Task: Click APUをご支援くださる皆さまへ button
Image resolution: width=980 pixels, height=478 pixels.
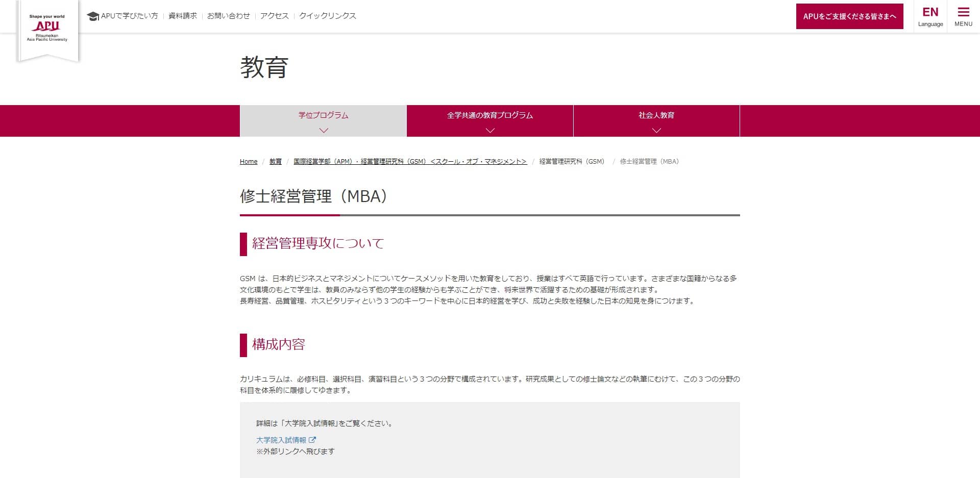Action: coord(849,16)
